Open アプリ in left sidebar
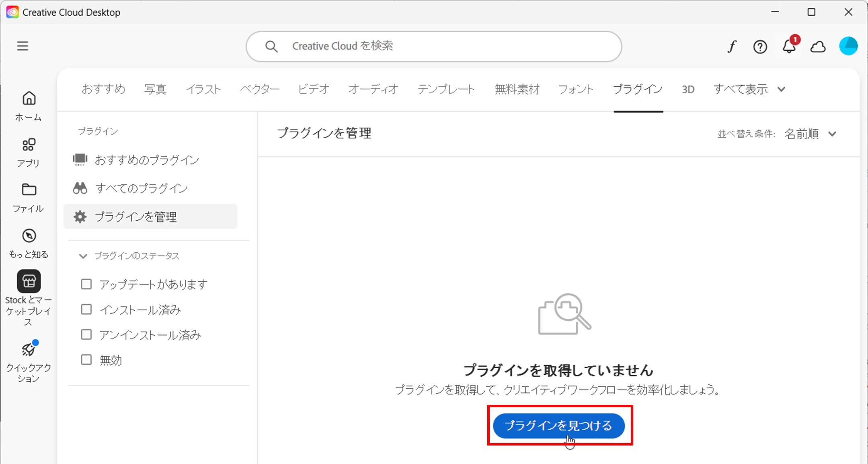Image resolution: width=868 pixels, height=464 pixels. pyautogui.click(x=29, y=152)
